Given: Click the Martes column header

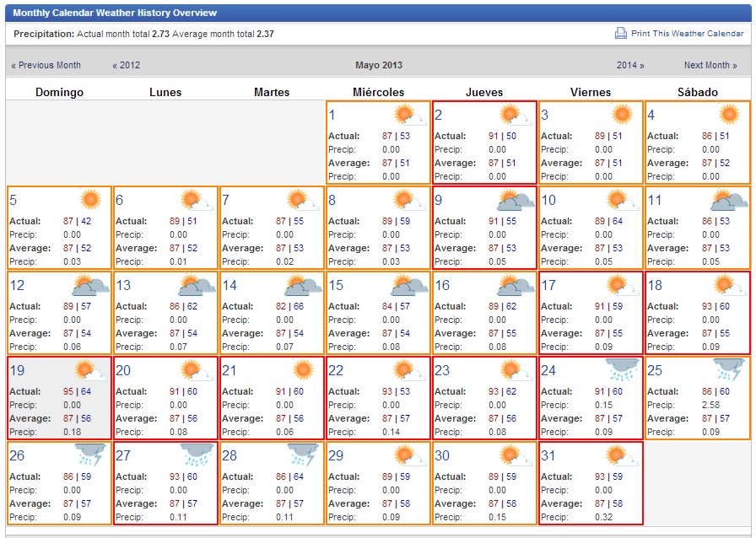Looking at the screenshot, I should coord(272,92).
